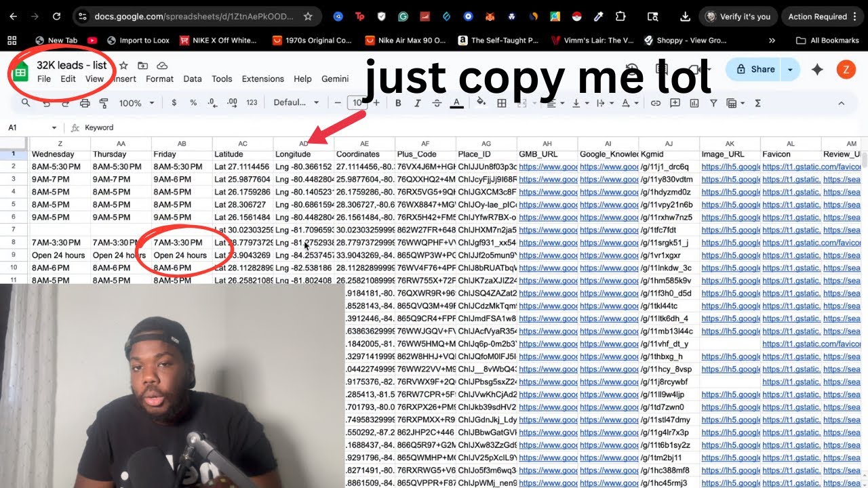868x488 pixels.
Task: Apply currency format with the dollar icon
Action: (x=174, y=103)
